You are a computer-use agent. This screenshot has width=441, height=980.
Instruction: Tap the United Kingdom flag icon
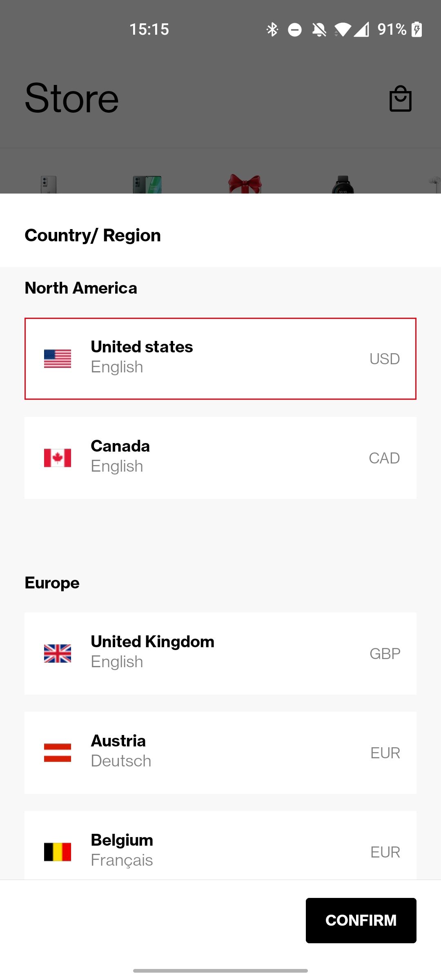tap(58, 653)
